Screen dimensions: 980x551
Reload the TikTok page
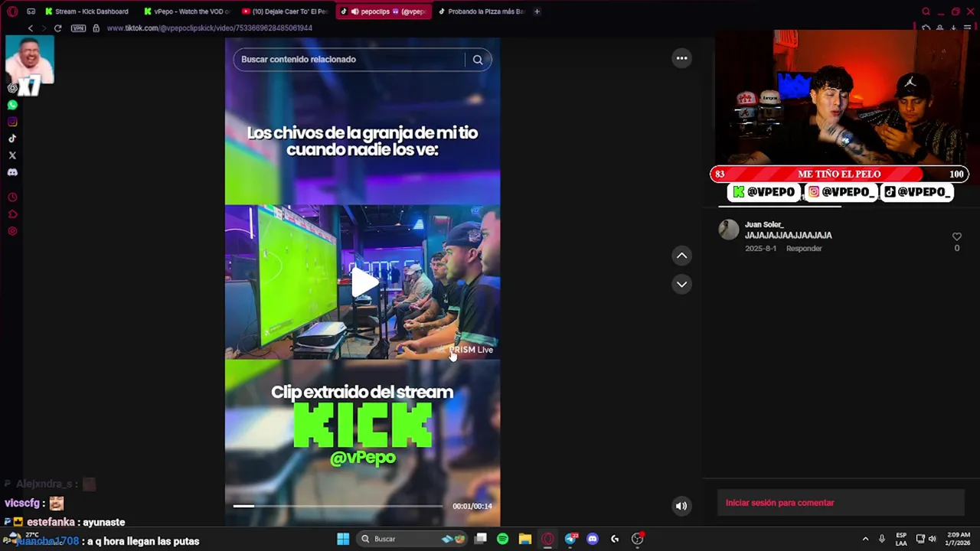pos(57,28)
